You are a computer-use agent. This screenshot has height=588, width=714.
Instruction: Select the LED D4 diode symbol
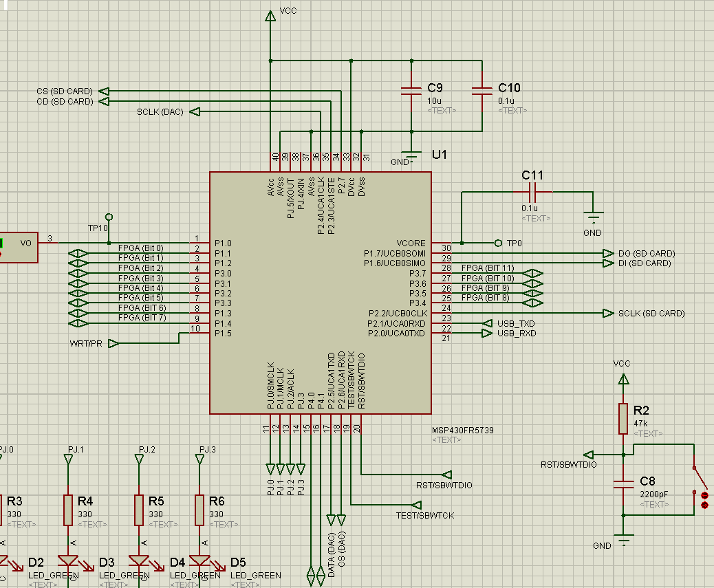pos(139,560)
